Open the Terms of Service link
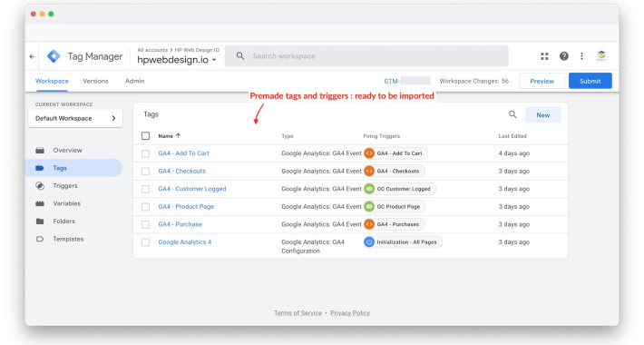The width and height of the screenshot is (644, 345). coord(298,313)
